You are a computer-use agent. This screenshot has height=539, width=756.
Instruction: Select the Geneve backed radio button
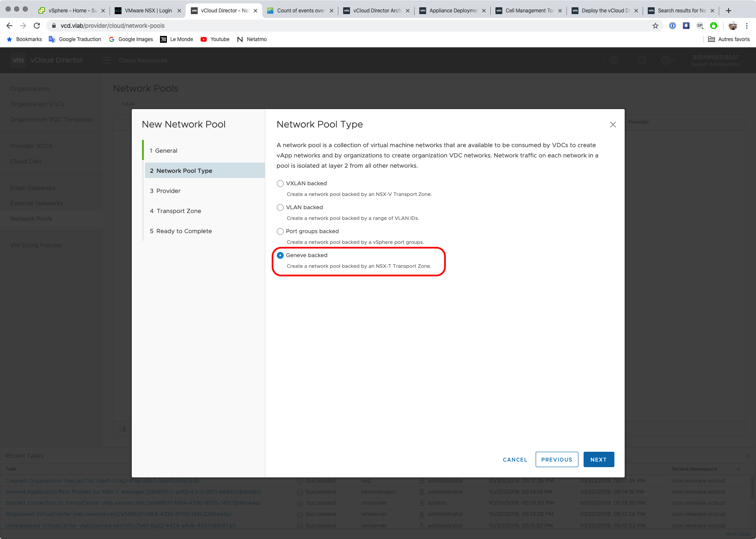pyautogui.click(x=280, y=255)
